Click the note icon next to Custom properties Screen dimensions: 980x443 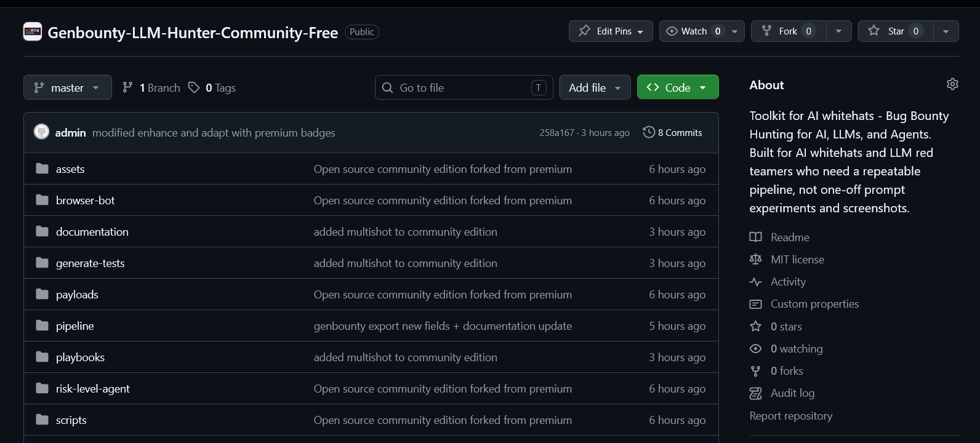pyautogui.click(x=755, y=304)
